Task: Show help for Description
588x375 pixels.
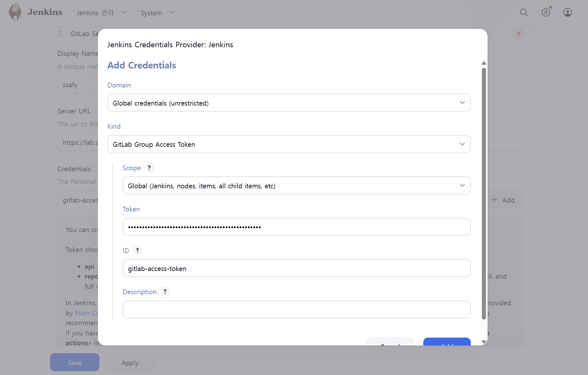Action: [165, 292]
